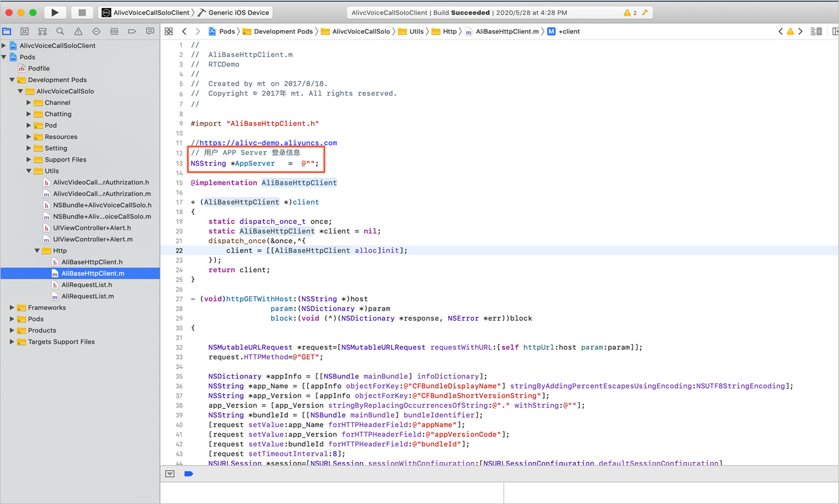Open the report navigator icon
Image resolution: width=839 pixels, height=504 pixels.
coord(150,31)
